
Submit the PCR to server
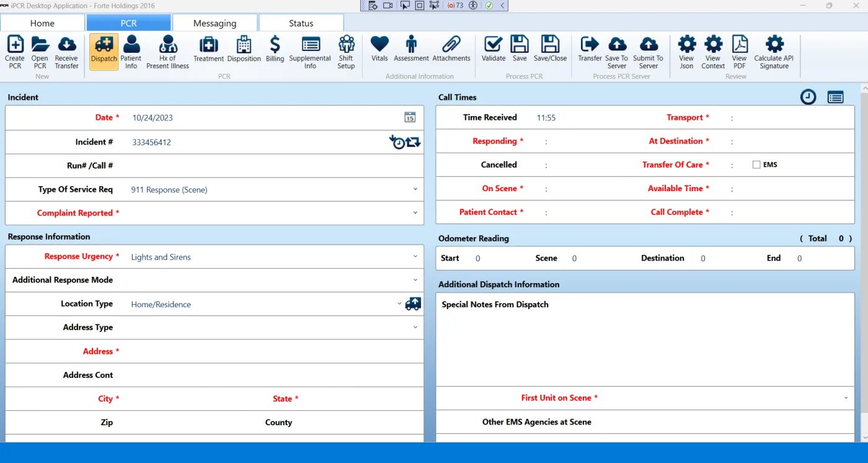coord(649,52)
